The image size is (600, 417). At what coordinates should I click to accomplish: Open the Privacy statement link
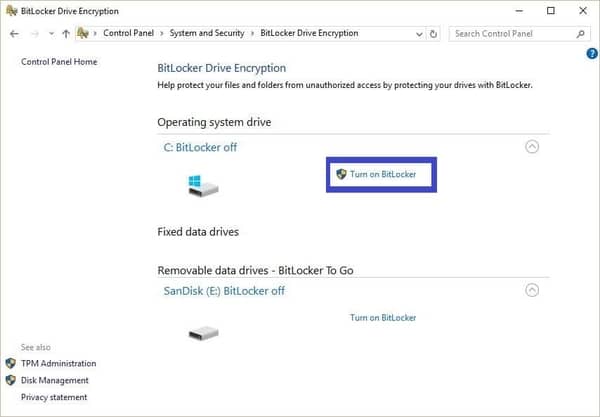54,397
